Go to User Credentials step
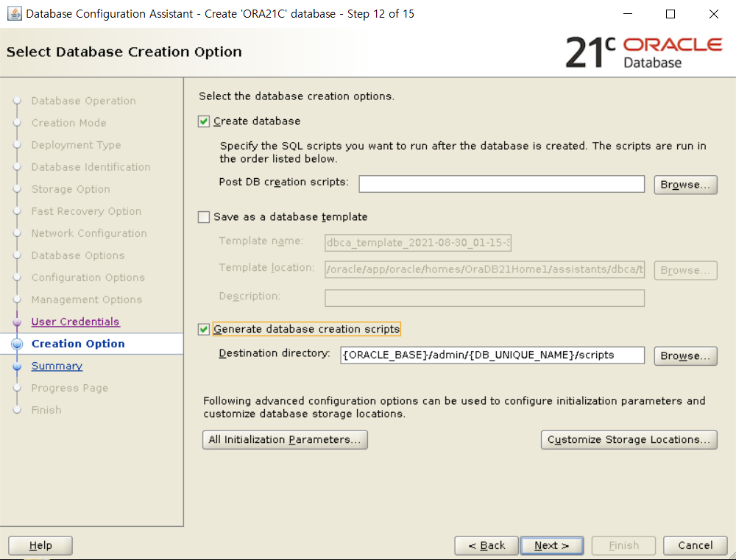 (x=76, y=322)
